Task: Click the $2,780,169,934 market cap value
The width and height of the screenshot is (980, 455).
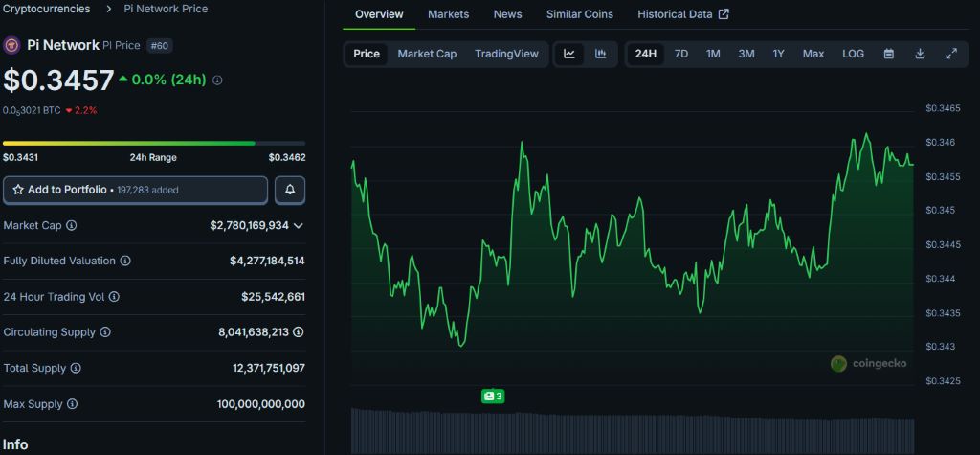Action: tap(250, 225)
